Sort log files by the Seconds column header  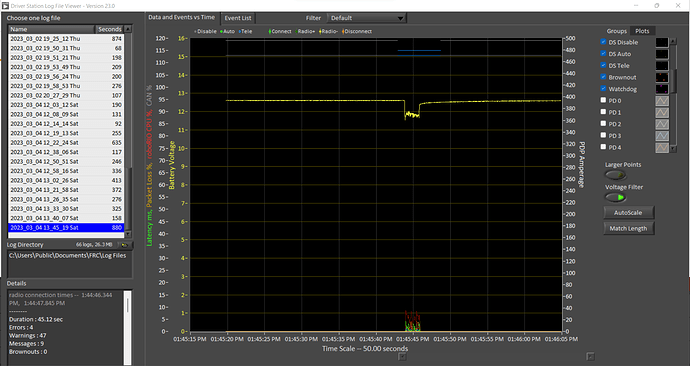[x=109, y=29]
